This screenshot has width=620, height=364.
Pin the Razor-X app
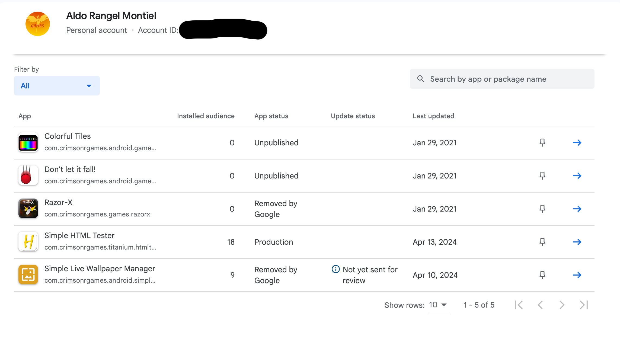(x=542, y=209)
